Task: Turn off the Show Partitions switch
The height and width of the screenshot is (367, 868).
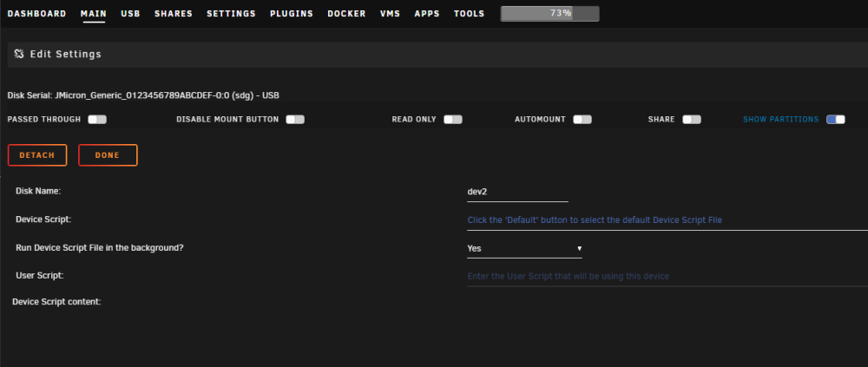Action: [835, 120]
